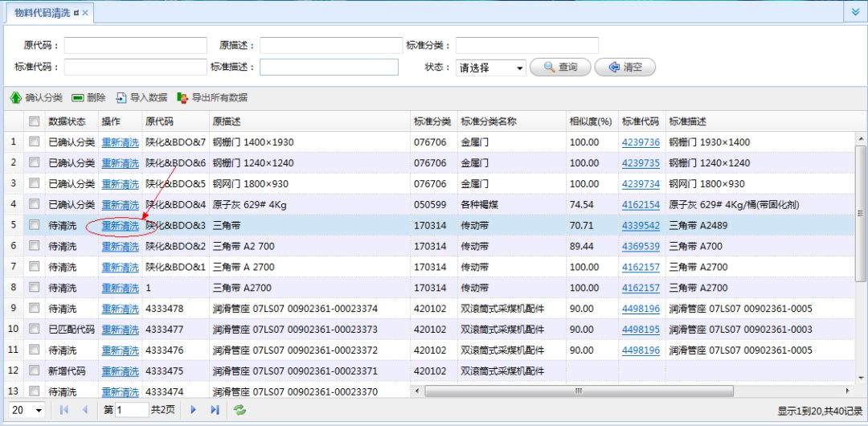Sort by 原描述 column header
The image size is (868, 426).
310,121
